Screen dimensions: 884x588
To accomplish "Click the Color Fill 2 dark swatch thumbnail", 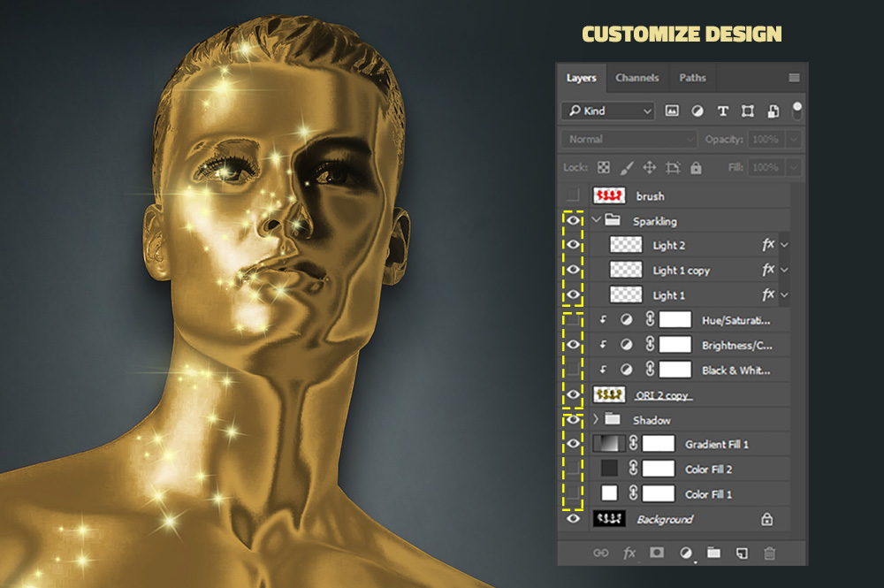I will click(x=609, y=469).
